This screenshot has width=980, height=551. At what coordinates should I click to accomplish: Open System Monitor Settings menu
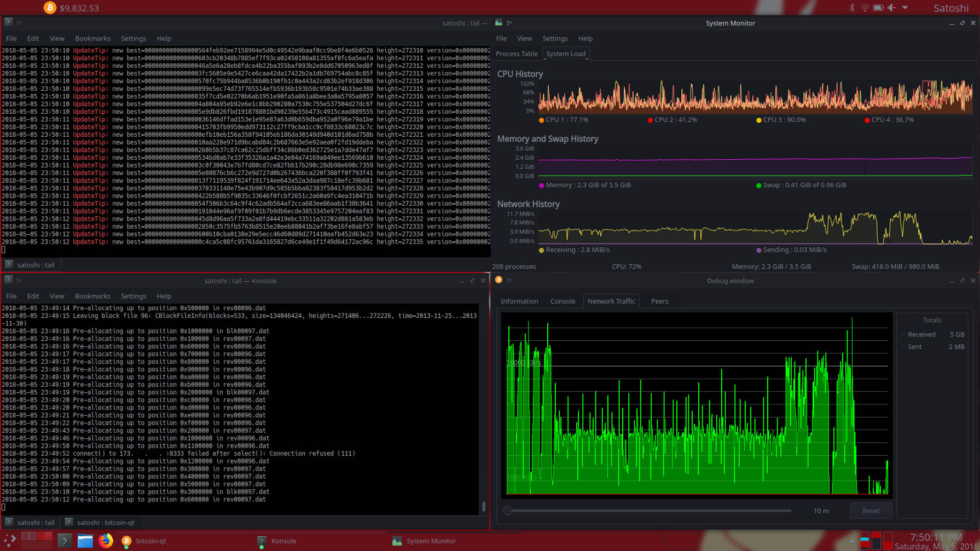coord(554,38)
